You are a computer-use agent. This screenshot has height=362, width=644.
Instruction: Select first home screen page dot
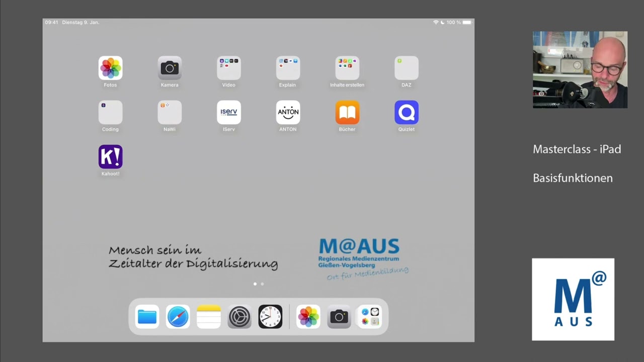click(255, 284)
